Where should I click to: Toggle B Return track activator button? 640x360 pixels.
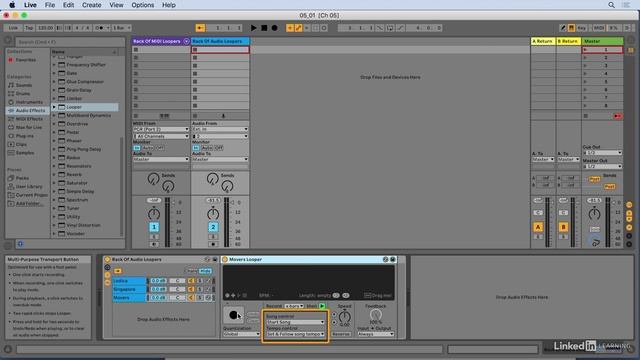[563, 227]
